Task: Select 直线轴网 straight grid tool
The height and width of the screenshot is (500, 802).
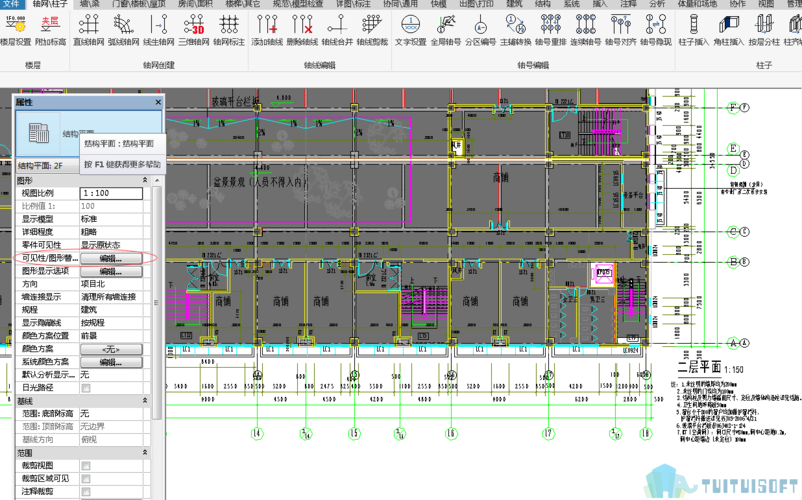Action: click(x=88, y=31)
